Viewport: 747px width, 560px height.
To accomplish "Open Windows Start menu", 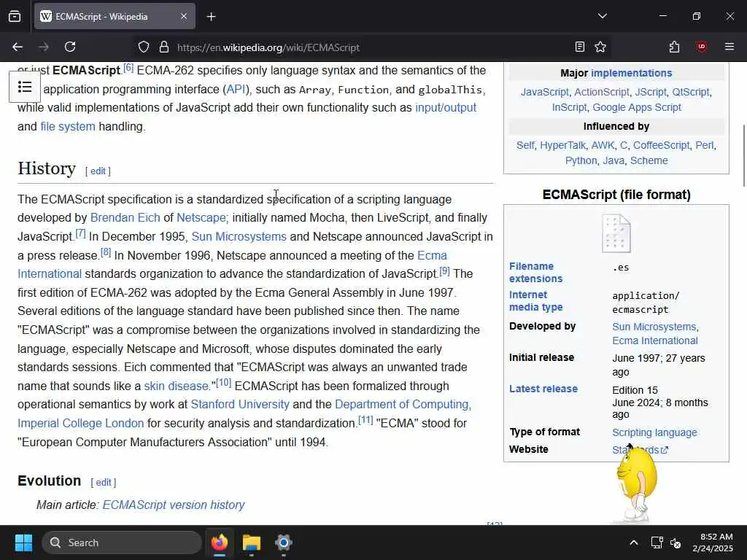I will pyautogui.click(x=23, y=542).
